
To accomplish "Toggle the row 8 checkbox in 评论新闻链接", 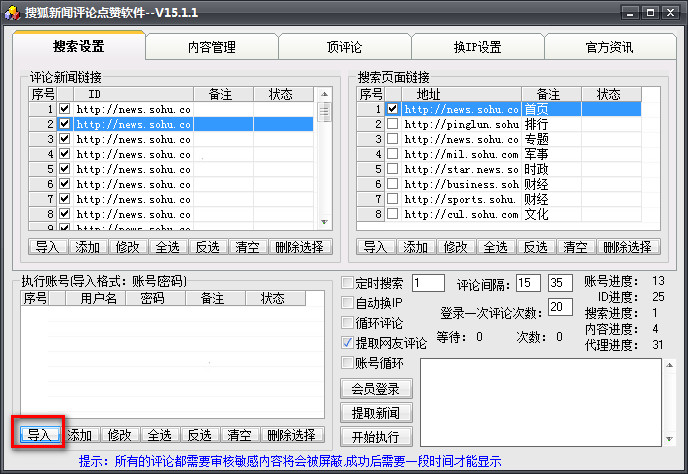I will [64, 214].
